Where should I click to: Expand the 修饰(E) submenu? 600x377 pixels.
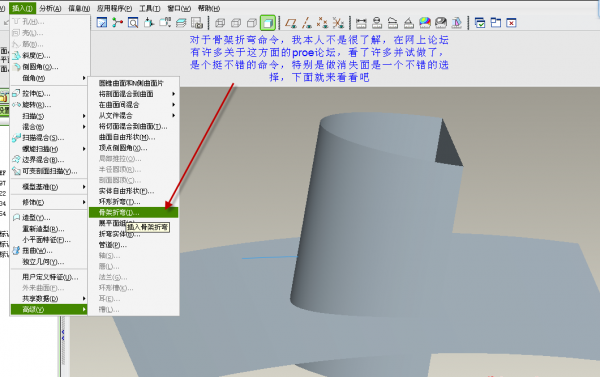point(50,202)
